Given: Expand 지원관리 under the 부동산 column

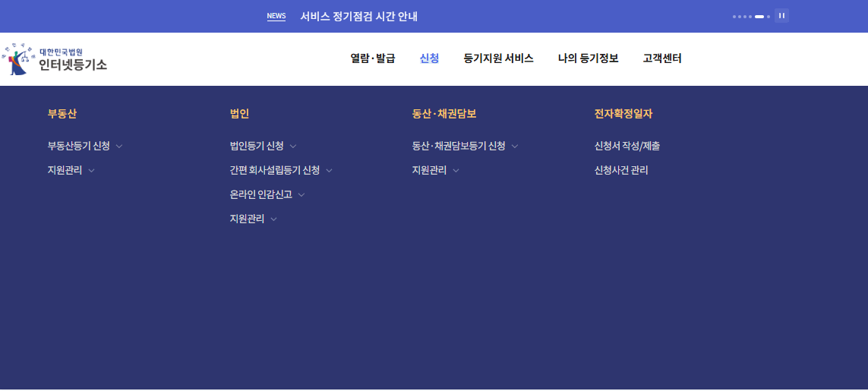Looking at the screenshot, I should (x=71, y=171).
